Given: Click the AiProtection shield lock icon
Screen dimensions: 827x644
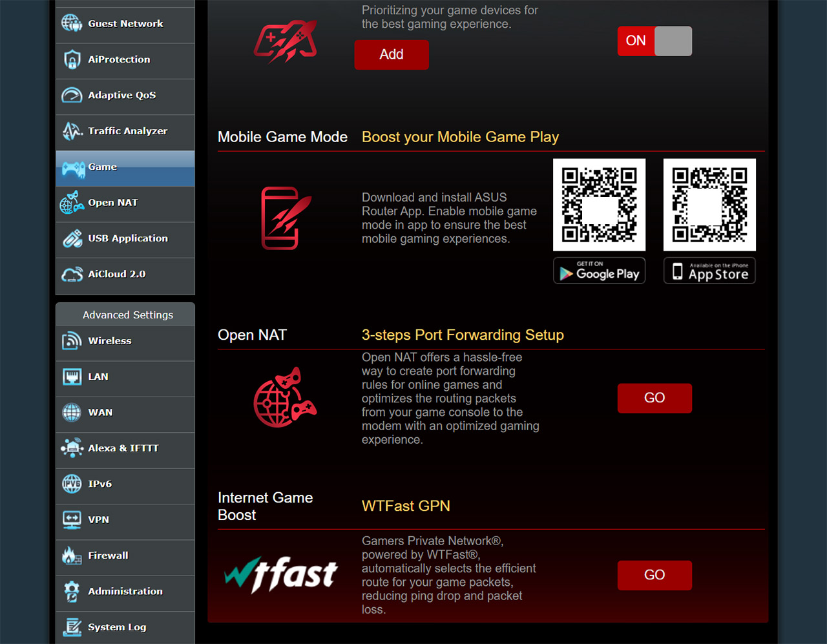Looking at the screenshot, I should click(x=72, y=59).
